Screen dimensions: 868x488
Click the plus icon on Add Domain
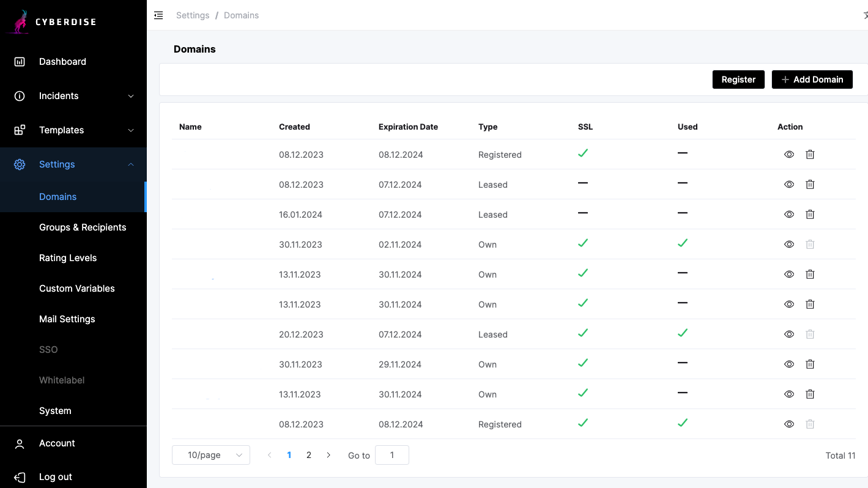pyautogui.click(x=785, y=79)
